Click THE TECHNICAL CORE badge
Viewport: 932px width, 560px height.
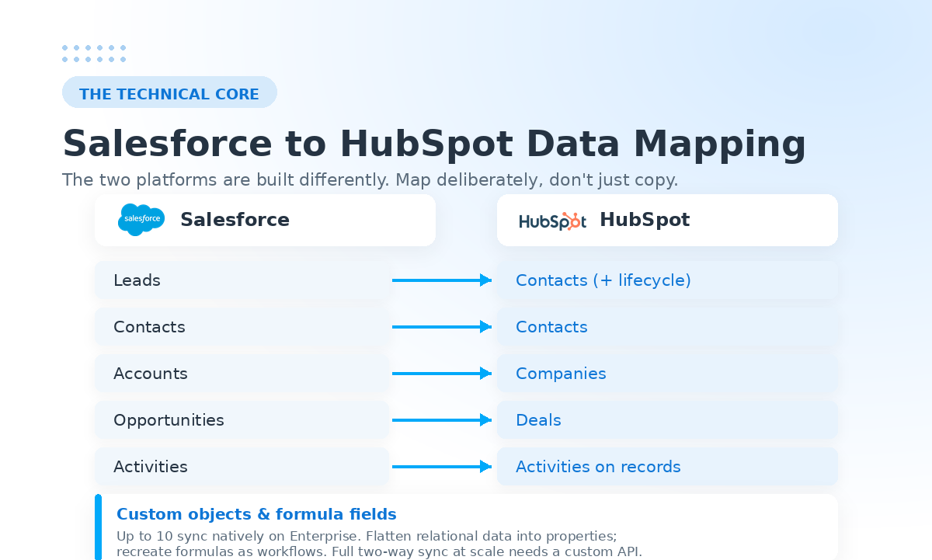169,92
